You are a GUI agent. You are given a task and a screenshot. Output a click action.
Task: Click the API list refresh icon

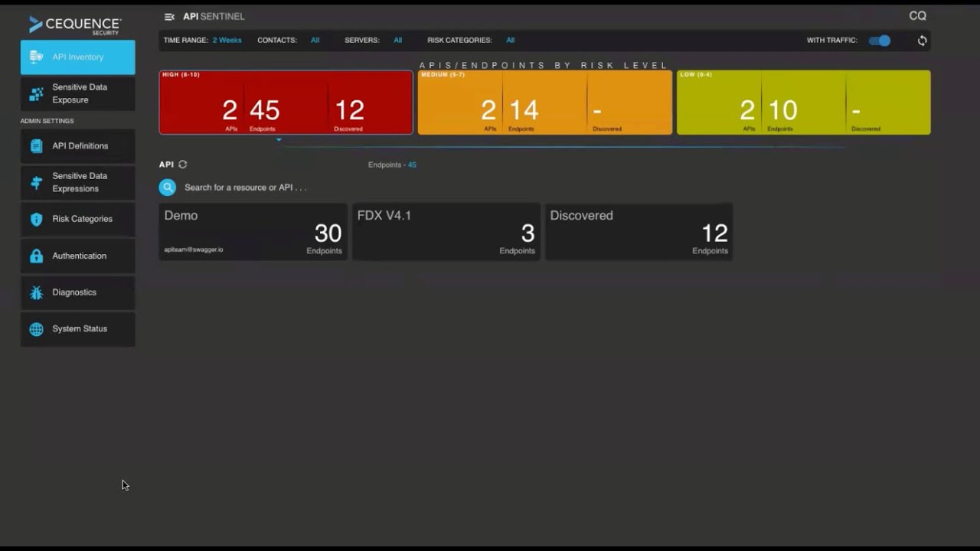182,165
